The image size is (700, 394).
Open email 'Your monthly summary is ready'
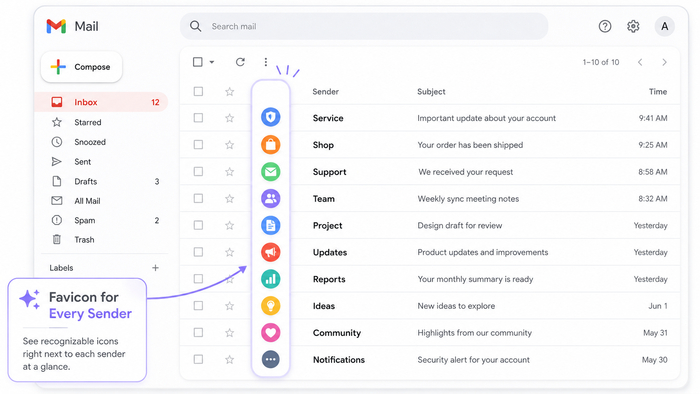point(475,279)
